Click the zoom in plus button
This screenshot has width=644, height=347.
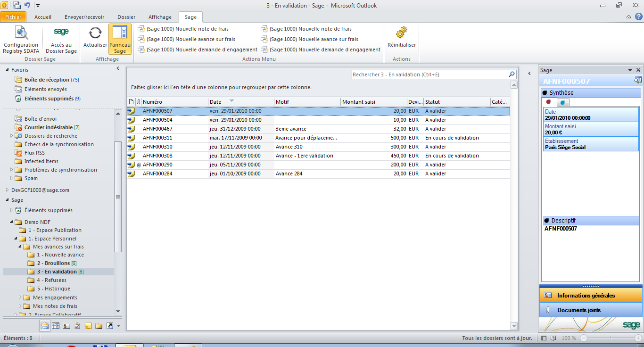[638, 338]
